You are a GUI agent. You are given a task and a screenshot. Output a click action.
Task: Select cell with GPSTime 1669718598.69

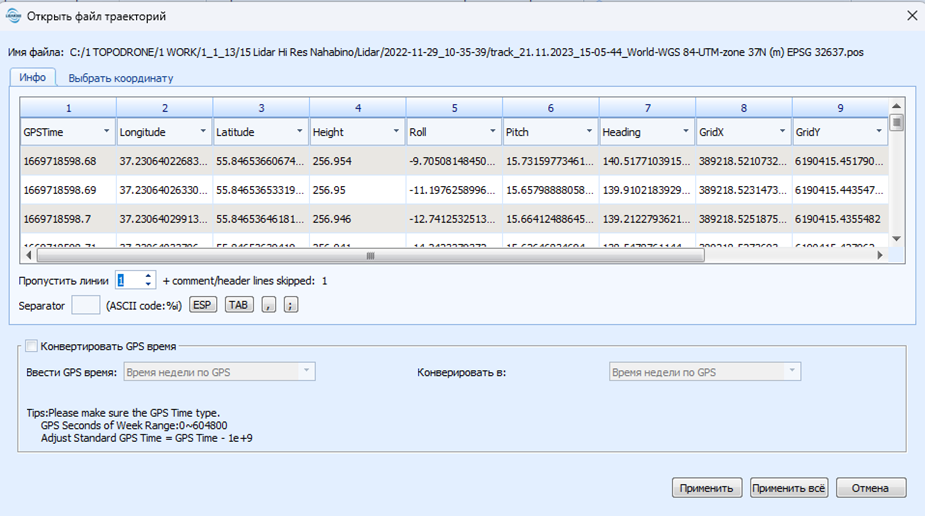pos(68,190)
